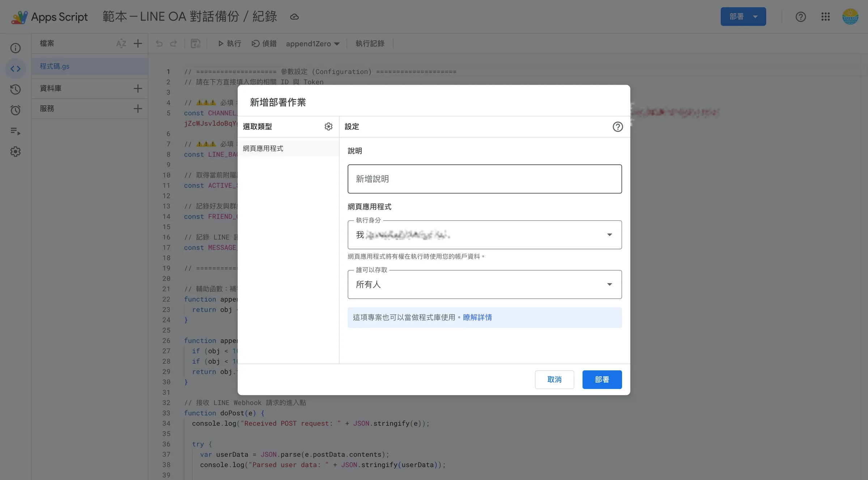Open the Executions list icon
The height and width of the screenshot is (480, 868).
coord(15,131)
